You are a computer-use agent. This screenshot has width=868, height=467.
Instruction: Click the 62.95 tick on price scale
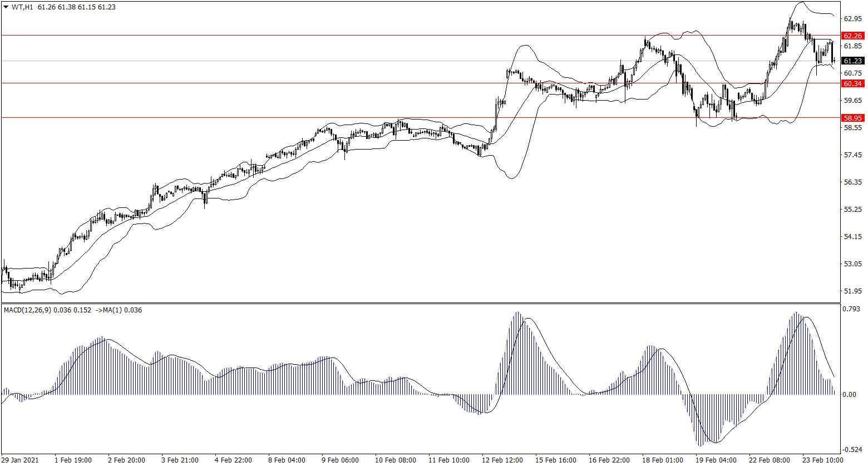coord(852,19)
